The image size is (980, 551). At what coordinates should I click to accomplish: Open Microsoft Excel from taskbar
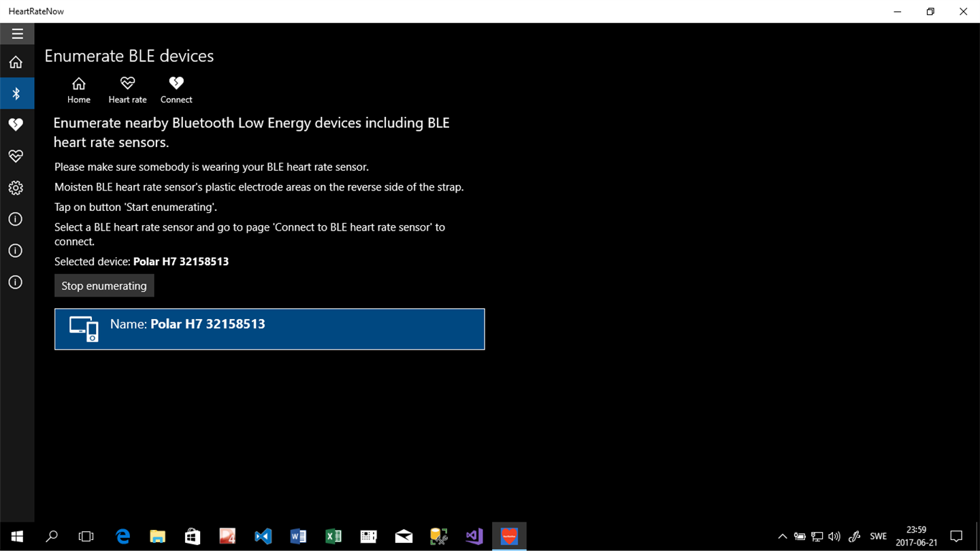333,537
